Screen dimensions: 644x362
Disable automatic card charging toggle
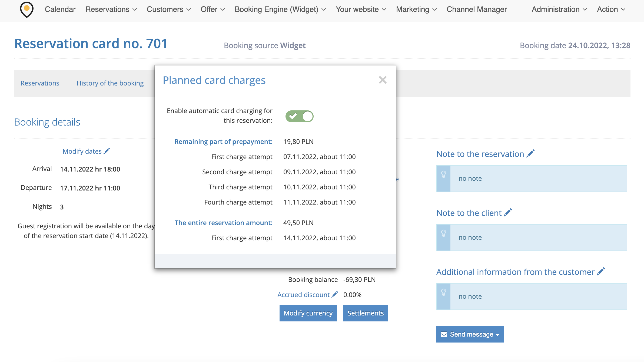click(299, 116)
